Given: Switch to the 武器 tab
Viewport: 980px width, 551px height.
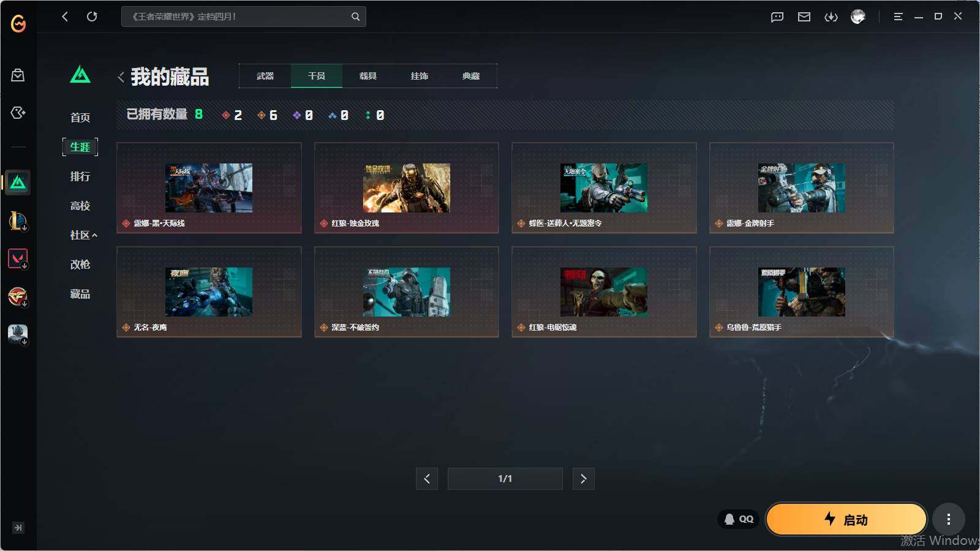Looking at the screenshot, I should (265, 76).
